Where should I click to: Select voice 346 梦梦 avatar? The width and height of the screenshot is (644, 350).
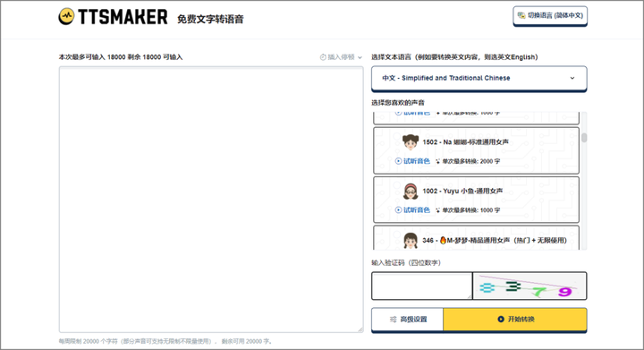tap(411, 240)
